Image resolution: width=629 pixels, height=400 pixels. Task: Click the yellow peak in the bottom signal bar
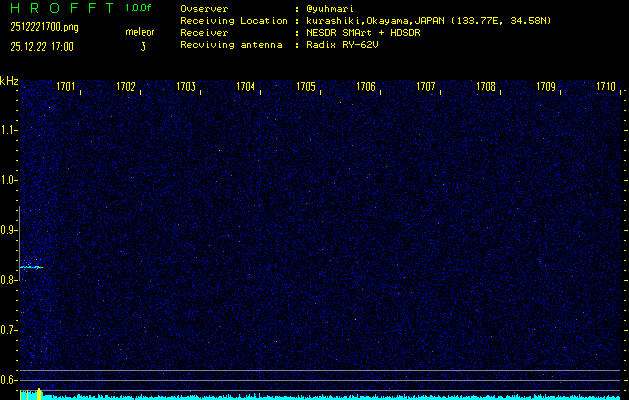(39, 392)
